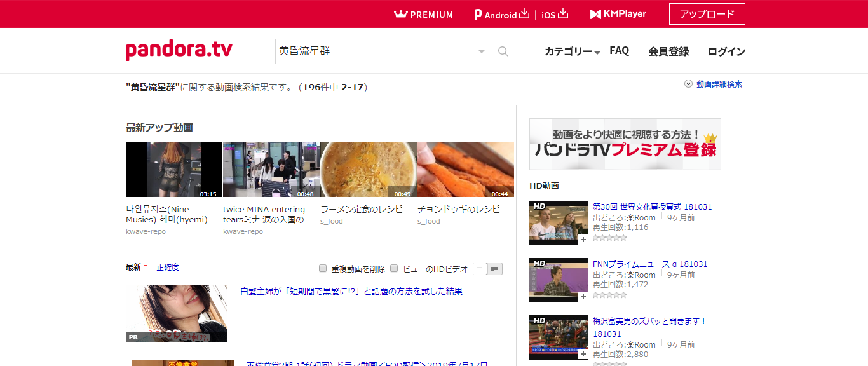Switch to the detailed list view icon
This screenshot has height=366, width=868.
point(494,269)
